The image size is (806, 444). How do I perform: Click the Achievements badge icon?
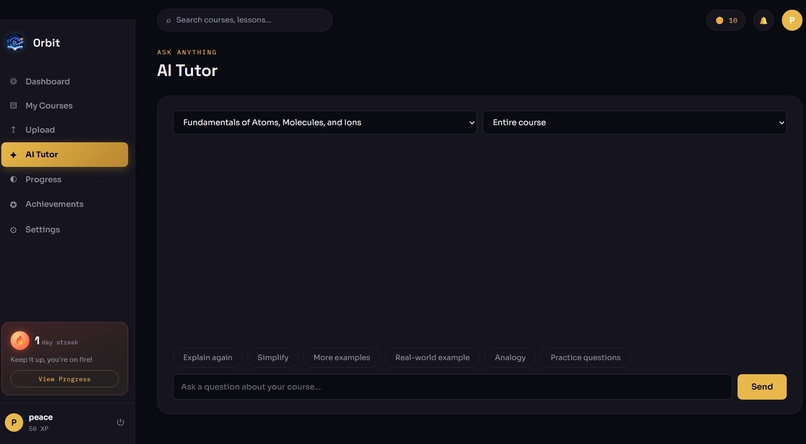point(13,205)
